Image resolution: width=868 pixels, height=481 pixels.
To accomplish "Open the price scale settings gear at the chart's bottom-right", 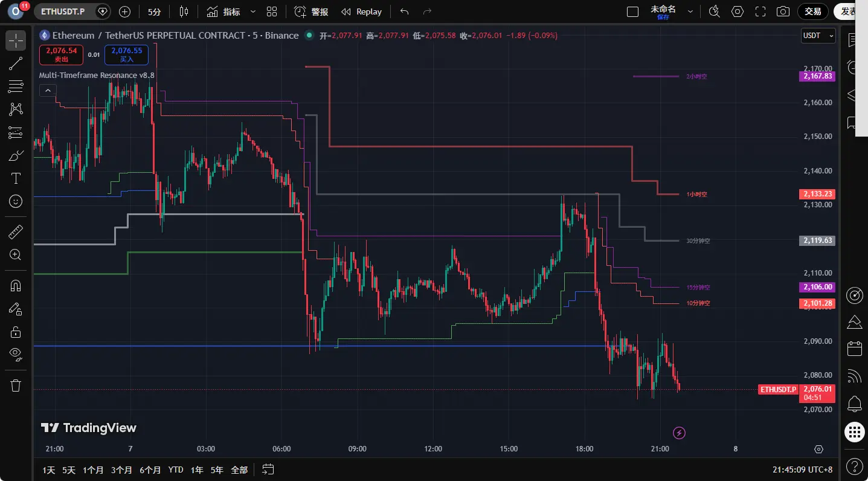I will (818, 449).
